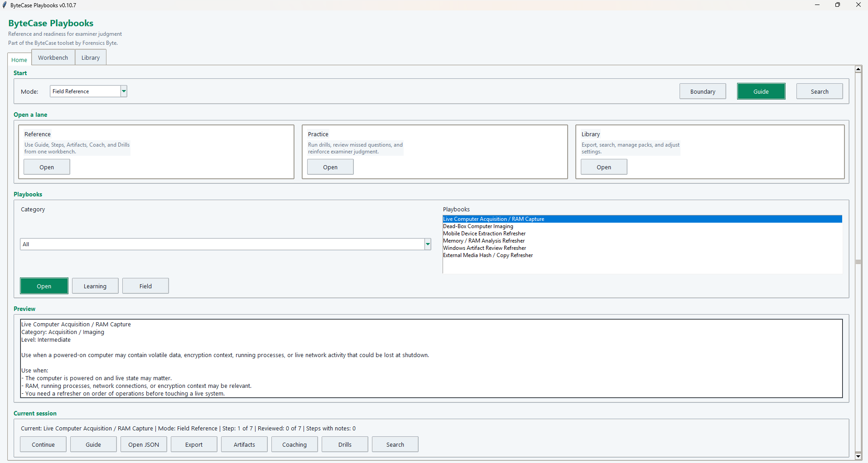This screenshot has height=463, width=868.
Task: Open the Practice lane
Action: click(330, 167)
